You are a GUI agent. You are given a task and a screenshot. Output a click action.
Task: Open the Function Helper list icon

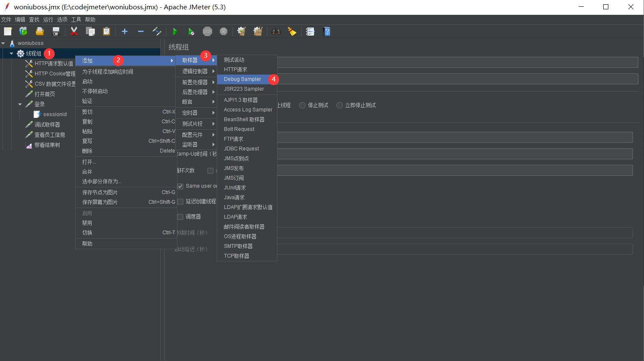pos(310,31)
